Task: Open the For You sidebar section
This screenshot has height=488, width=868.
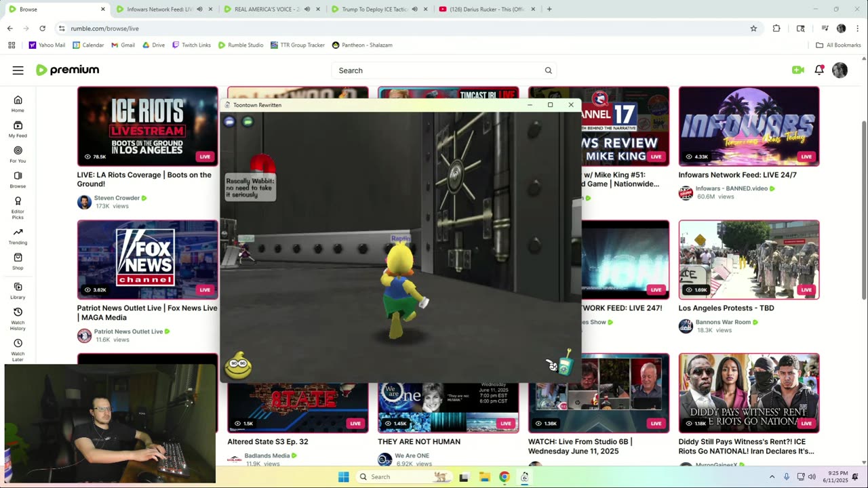Action: click(18, 154)
